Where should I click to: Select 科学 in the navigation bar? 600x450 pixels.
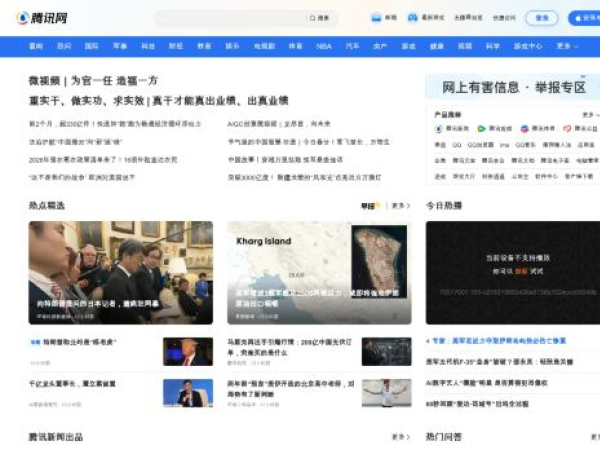pyautogui.click(x=493, y=46)
